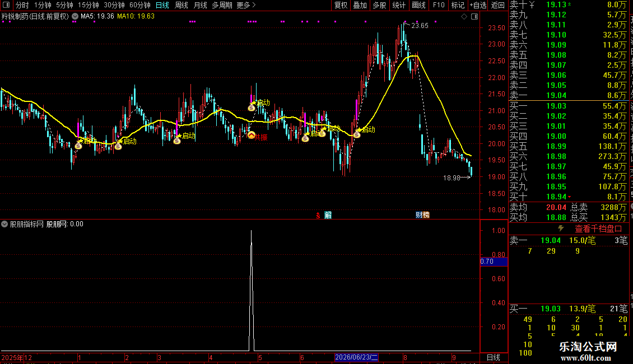
Task: Click the 0.70 value marker on indicator axis
Action: point(494,262)
